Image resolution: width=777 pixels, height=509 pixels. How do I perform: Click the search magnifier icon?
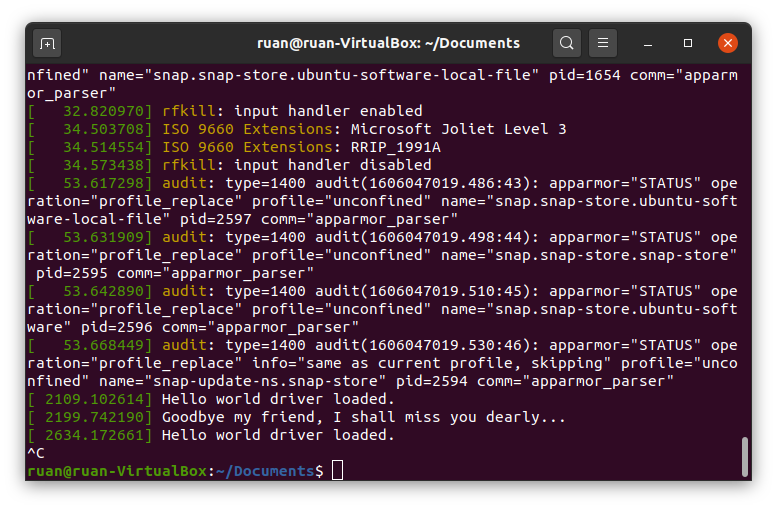pyautogui.click(x=567, y=43)
